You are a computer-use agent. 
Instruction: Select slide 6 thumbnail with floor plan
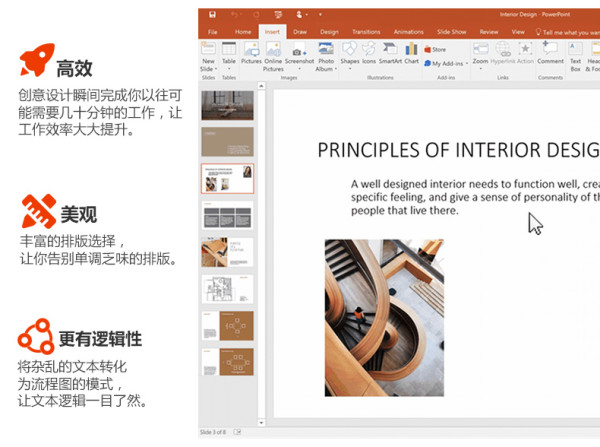pos(227,289)
